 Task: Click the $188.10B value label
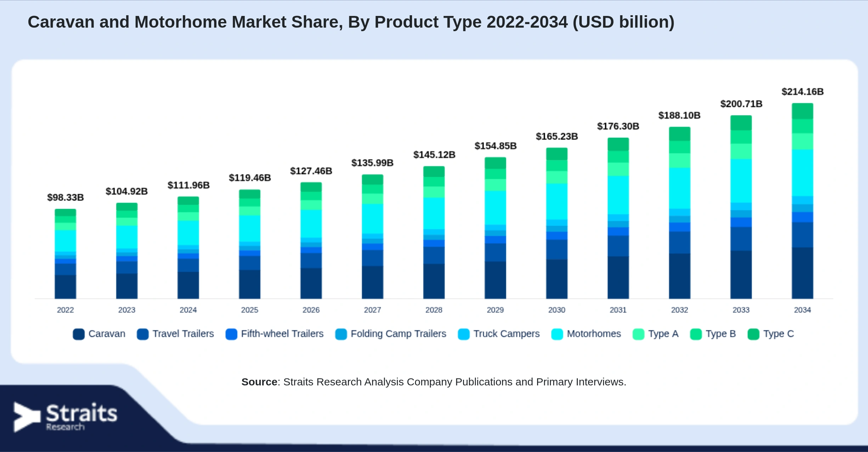680,115
